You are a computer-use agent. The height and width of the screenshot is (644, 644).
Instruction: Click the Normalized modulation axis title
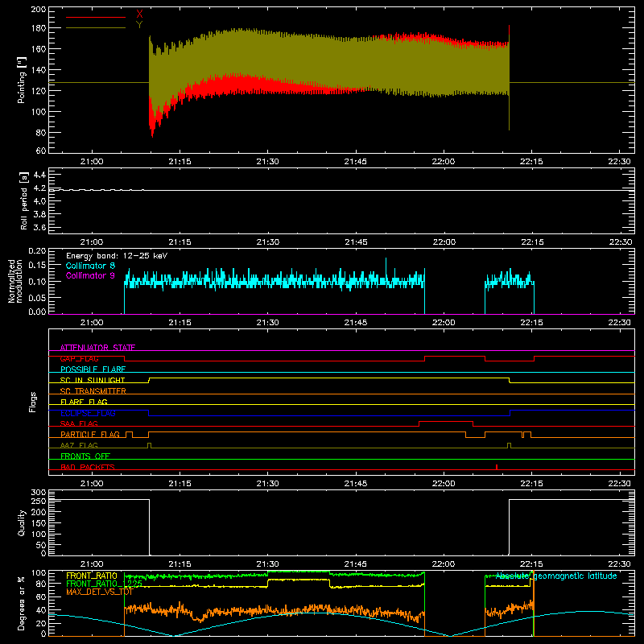[x=15, y=281]
